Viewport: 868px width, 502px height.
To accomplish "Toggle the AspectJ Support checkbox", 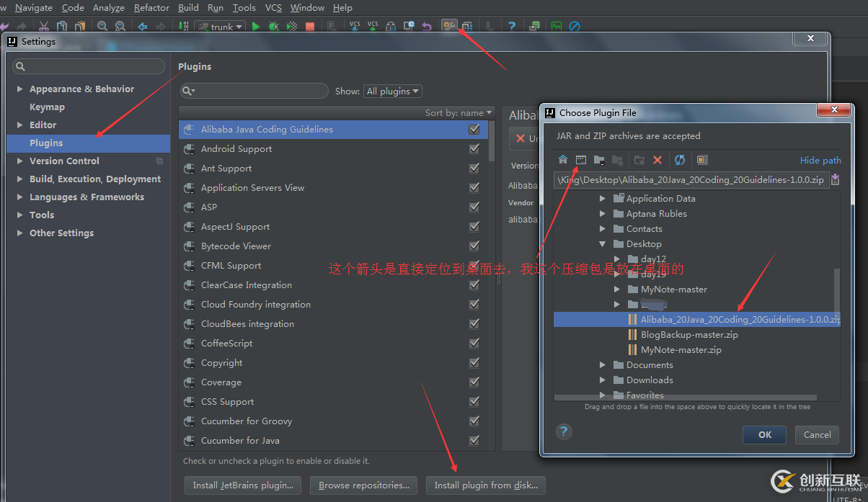I will click(474, 227).
